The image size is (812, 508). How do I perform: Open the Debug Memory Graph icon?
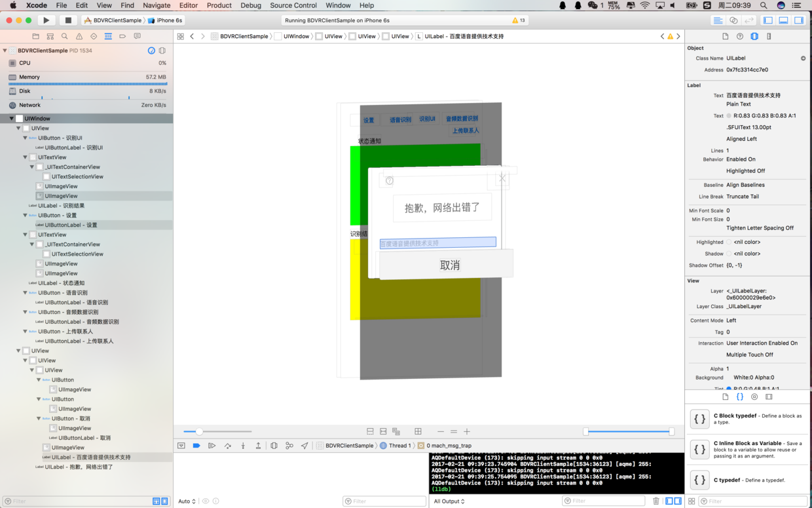[290, 445]
